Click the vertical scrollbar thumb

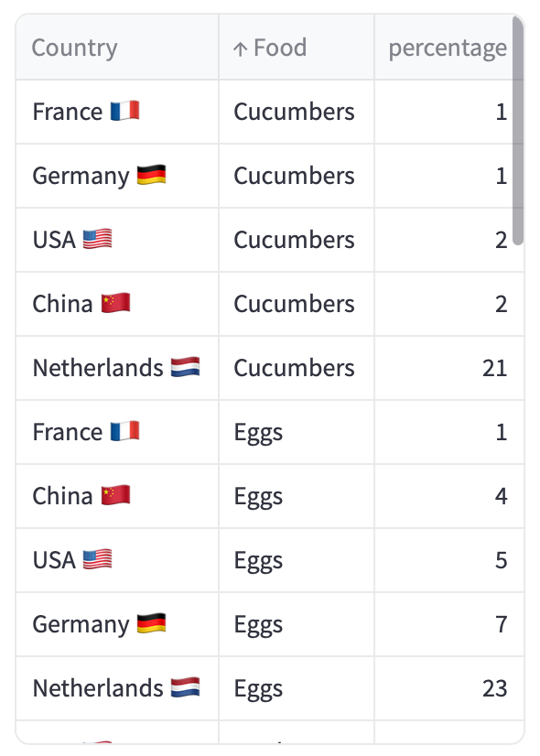coord(518,130)
